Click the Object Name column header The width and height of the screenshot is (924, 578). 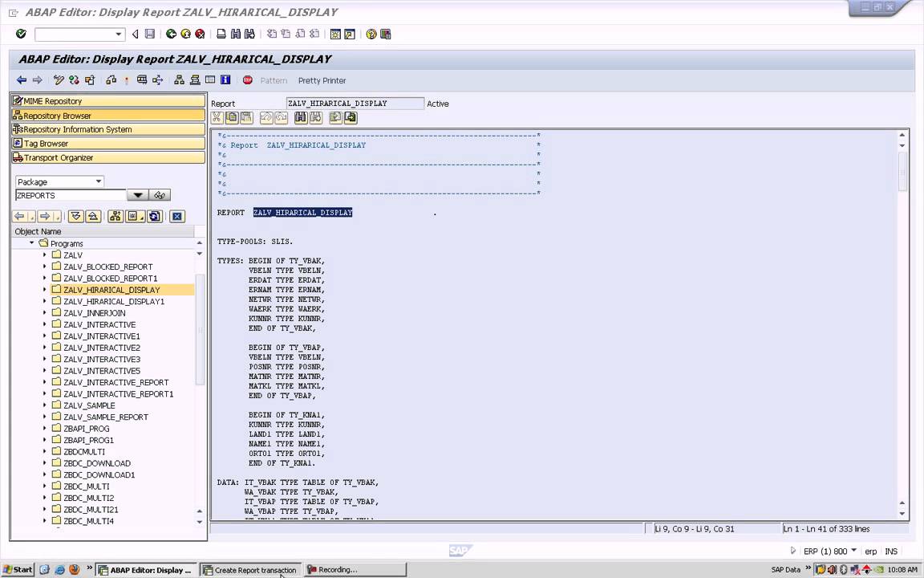click(103, 231)
